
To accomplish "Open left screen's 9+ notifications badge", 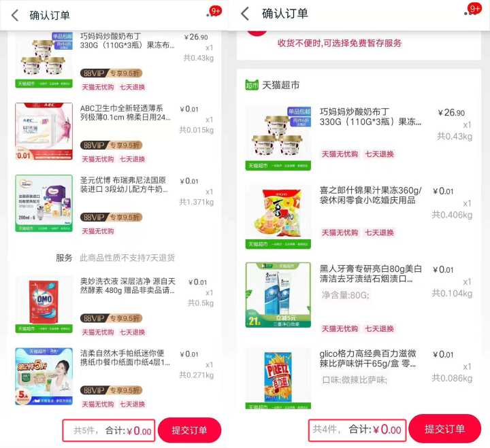I will click(x=215, y=12).
